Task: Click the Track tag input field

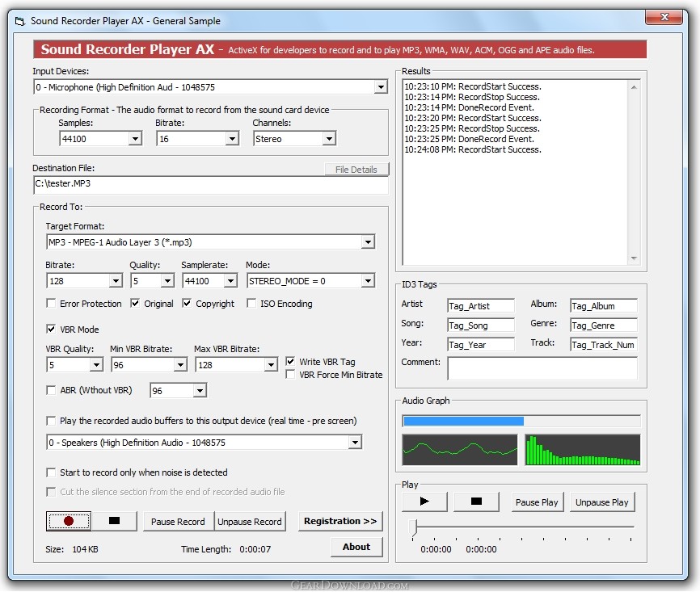Action: 604,345
